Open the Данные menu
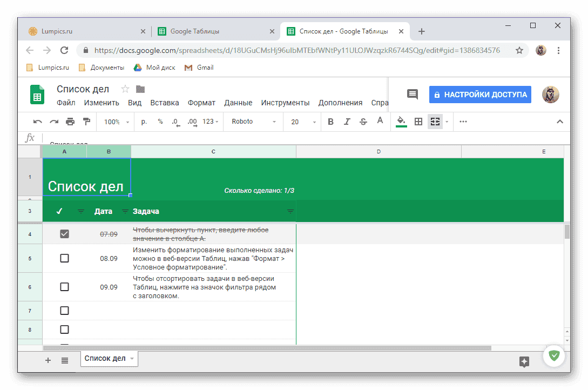The height and width of the screenshot is (390, 588). coord(238,102)
